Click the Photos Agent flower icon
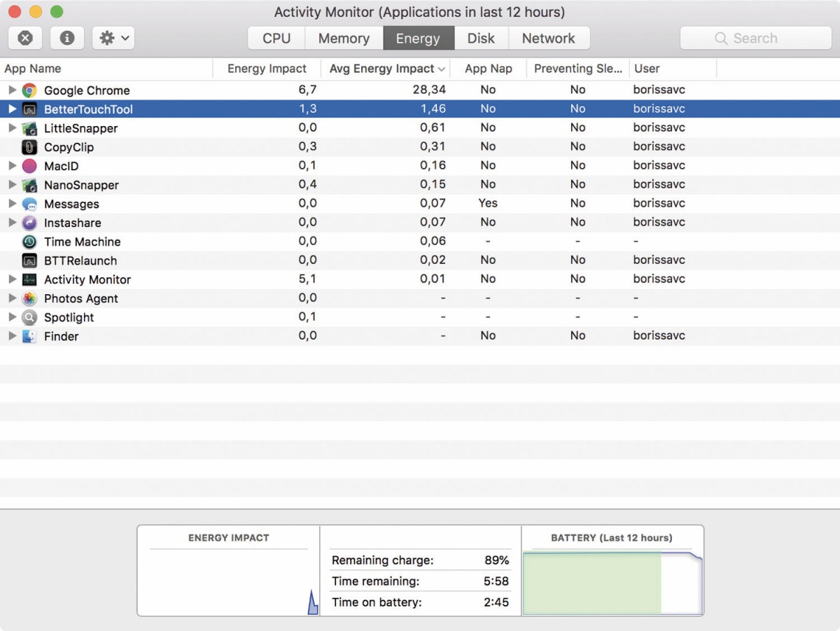 tap(29, 298)
